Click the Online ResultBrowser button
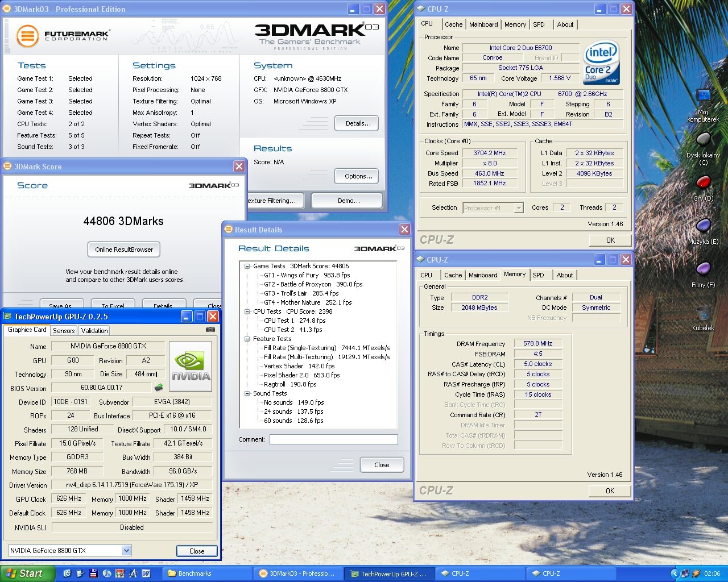Viewport: 728px width, 582px height. click(124, 250)
